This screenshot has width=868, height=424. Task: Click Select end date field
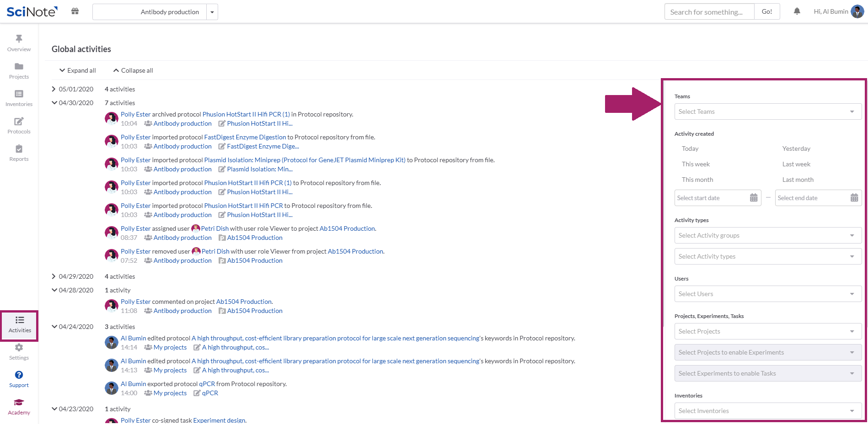818,198
